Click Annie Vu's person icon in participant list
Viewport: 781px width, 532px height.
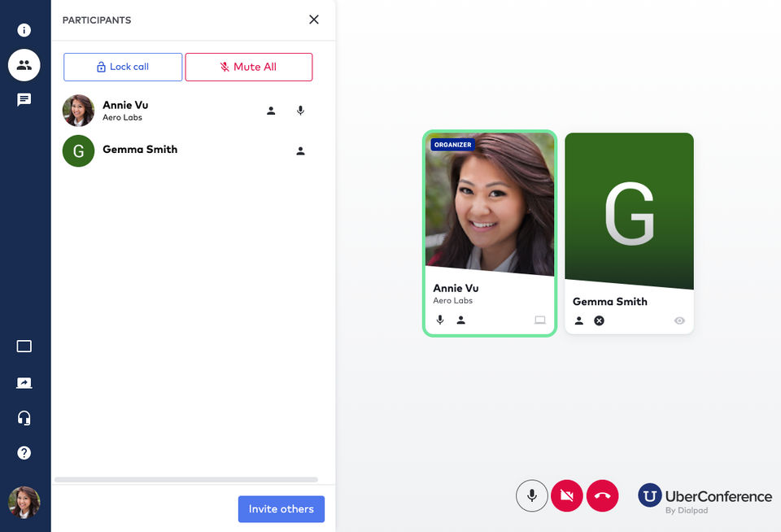pyautogui.click(x=271, y=111)
